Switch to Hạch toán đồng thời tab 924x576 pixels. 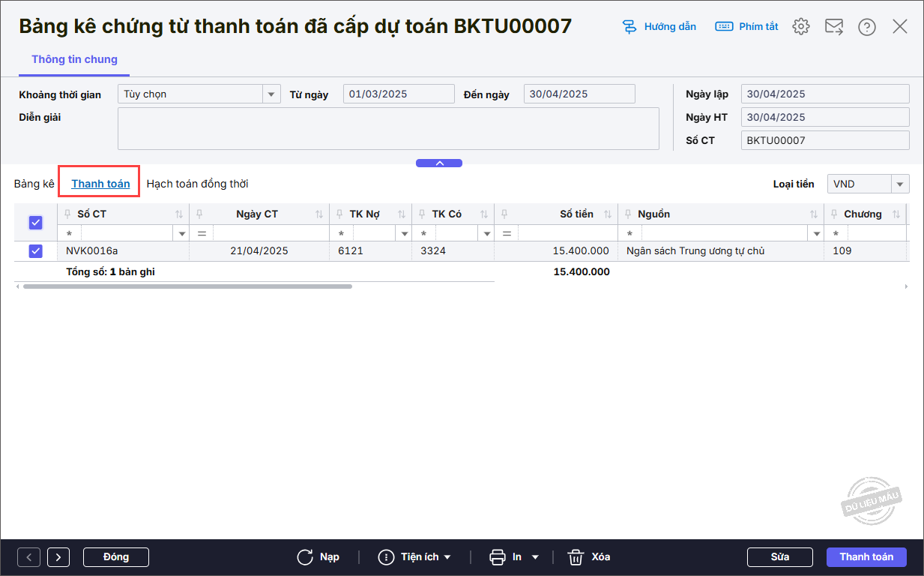(197, 183)
